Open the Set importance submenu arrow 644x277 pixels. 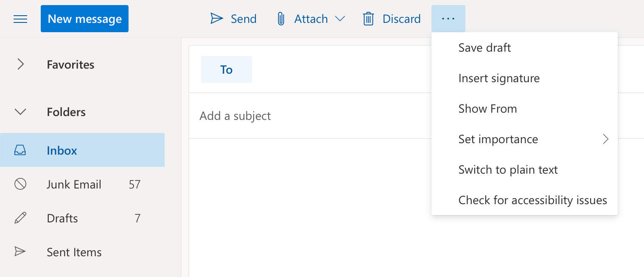605,139
